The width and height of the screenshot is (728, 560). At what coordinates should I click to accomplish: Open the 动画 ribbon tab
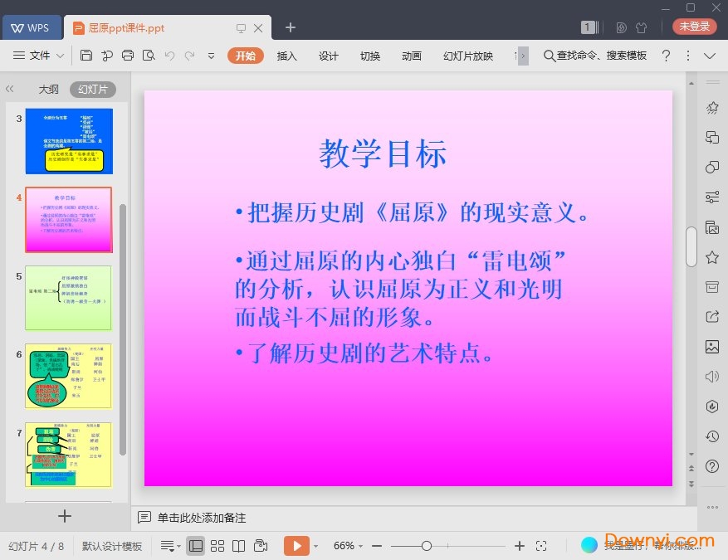pyautogui.click(x=412, y=56)
